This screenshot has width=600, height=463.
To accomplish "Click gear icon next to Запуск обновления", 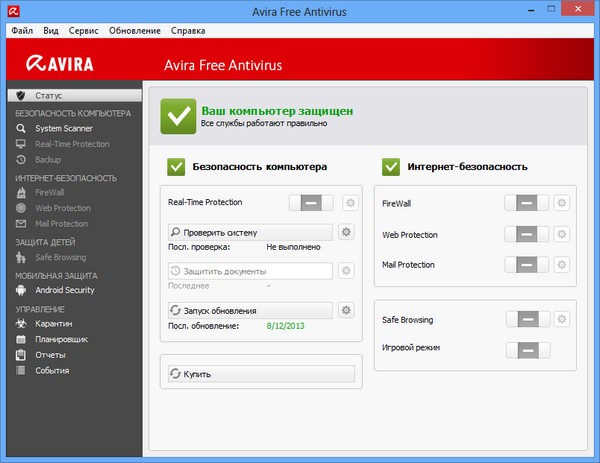I will point(347,310).
